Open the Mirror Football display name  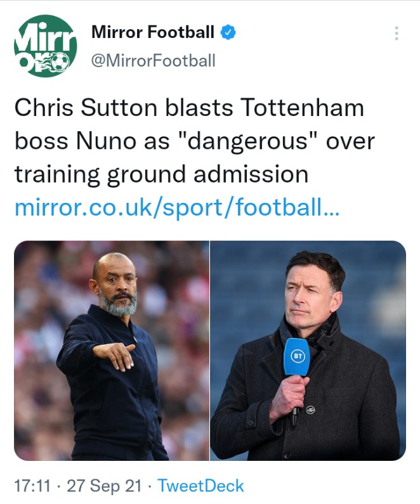[x=153, y=32]
